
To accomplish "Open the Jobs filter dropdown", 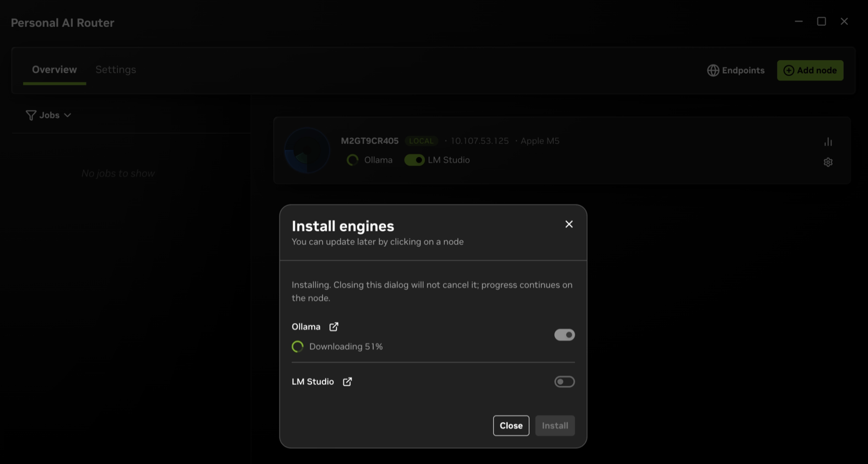I will [x=48, y=115].
